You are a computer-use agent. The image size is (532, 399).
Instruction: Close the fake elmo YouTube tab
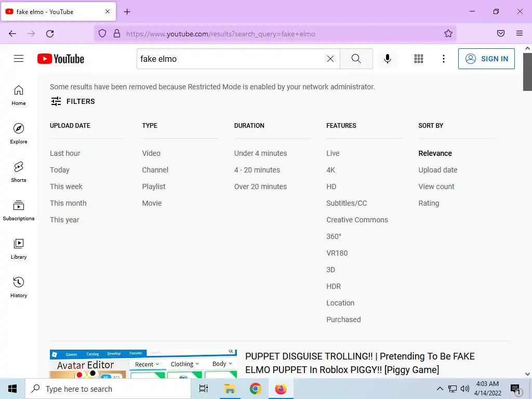pos(108,11)
